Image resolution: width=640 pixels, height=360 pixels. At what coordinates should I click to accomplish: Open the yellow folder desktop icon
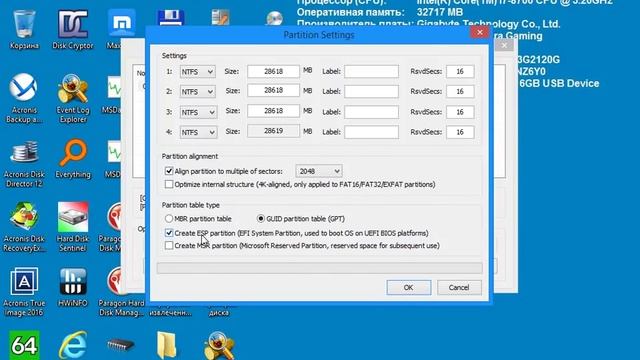click(167, 345)
